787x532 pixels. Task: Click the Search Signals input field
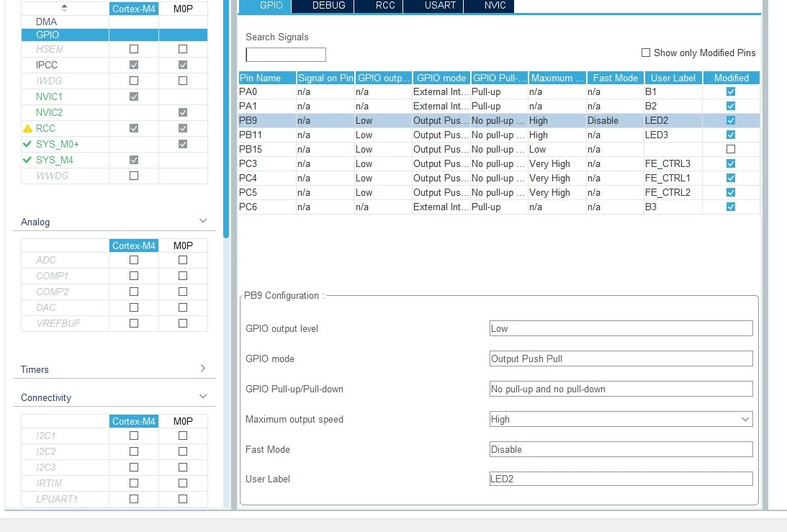point(286,55)
